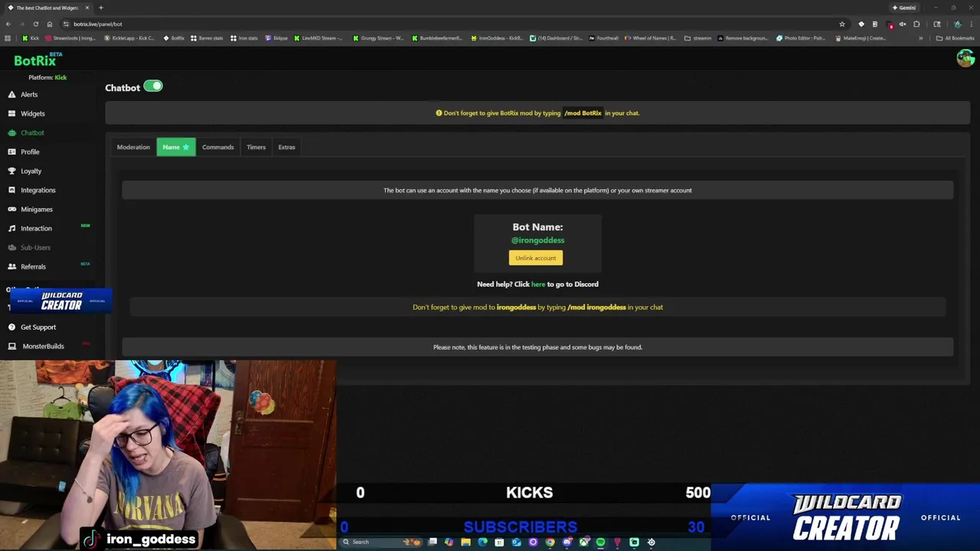
Task: Click the Kick platform label
Action: (x=60, y=77)
